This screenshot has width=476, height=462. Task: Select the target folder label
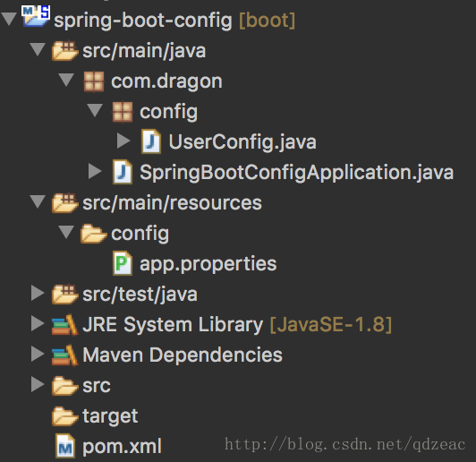tap(110, 416)
